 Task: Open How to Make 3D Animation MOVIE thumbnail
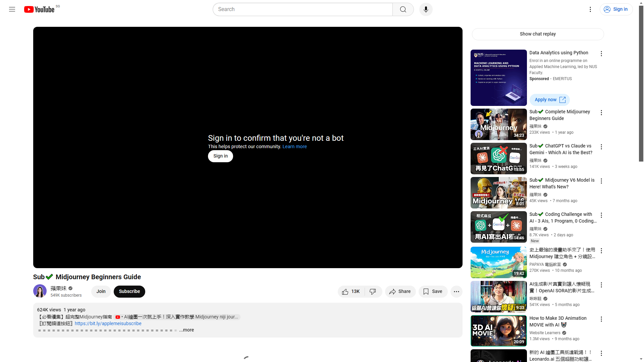(498, 331)
